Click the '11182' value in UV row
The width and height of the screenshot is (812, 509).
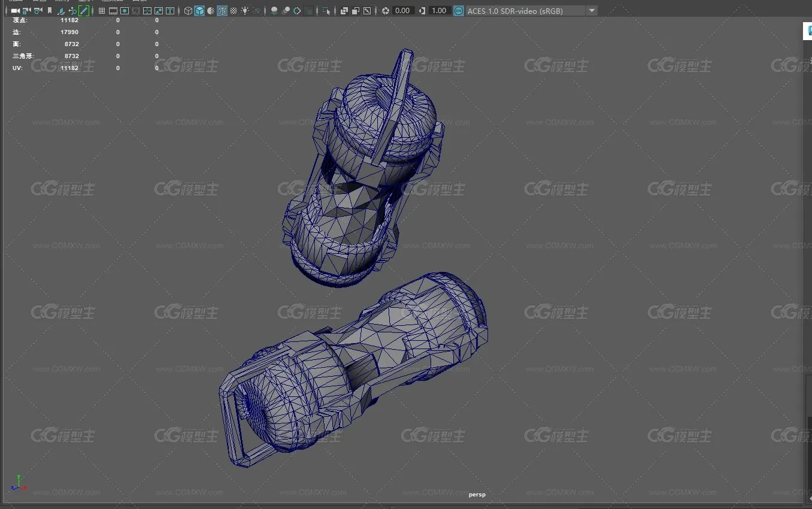[x=69, y=68]
